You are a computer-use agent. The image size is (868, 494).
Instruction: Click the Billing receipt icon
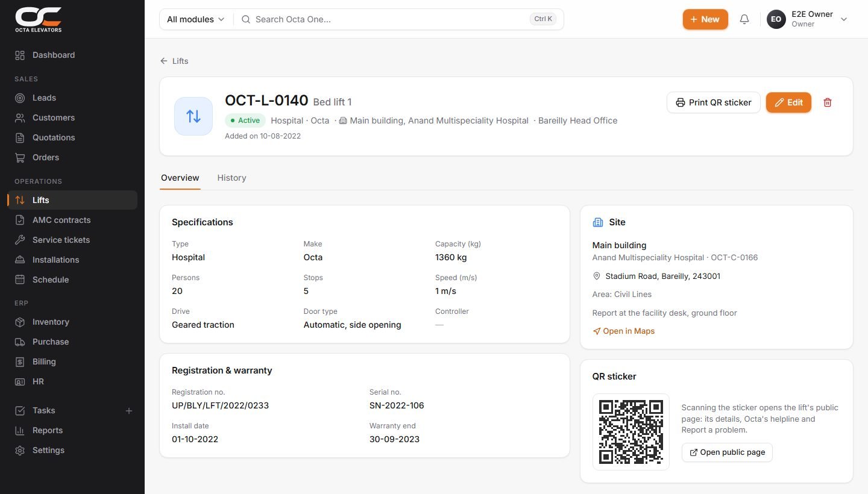click(20, 362)
